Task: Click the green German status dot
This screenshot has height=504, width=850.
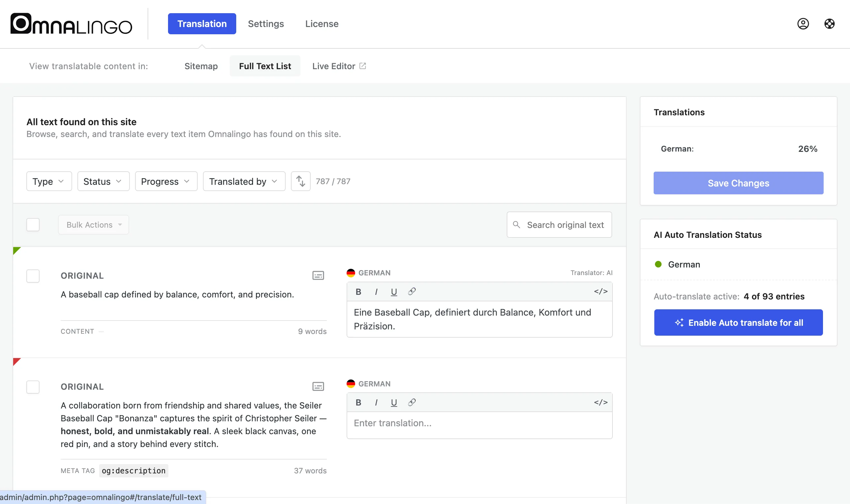Action: (658, 264)
